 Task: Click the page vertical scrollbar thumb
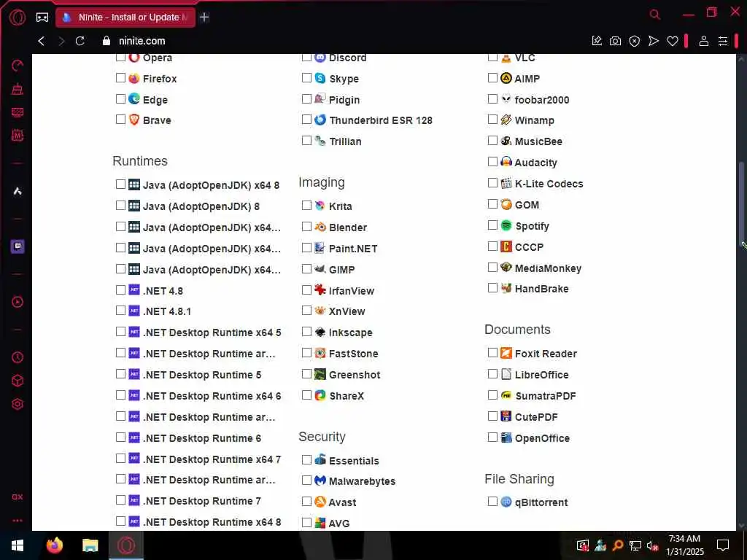741,203
